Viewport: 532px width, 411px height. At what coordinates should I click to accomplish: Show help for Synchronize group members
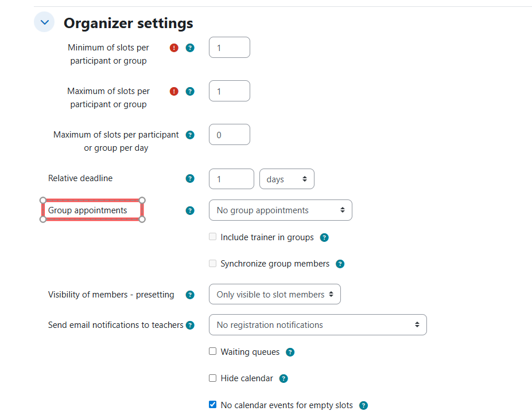tap(340, 264)
